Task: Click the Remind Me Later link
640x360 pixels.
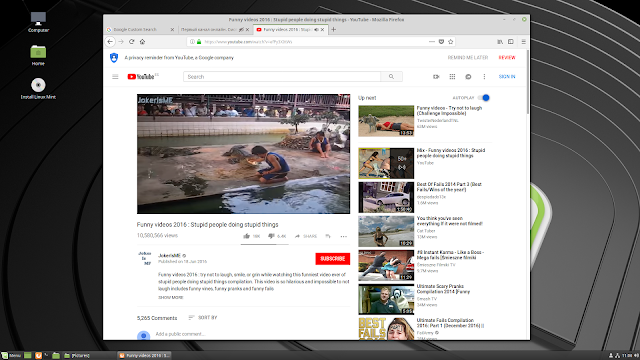Action: point(468,58)
